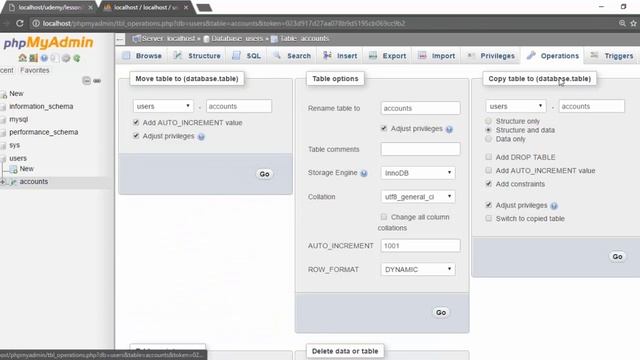Click the green reload navigation icon
This screenshot has width=640, height=360.
[x=77, y=58]
